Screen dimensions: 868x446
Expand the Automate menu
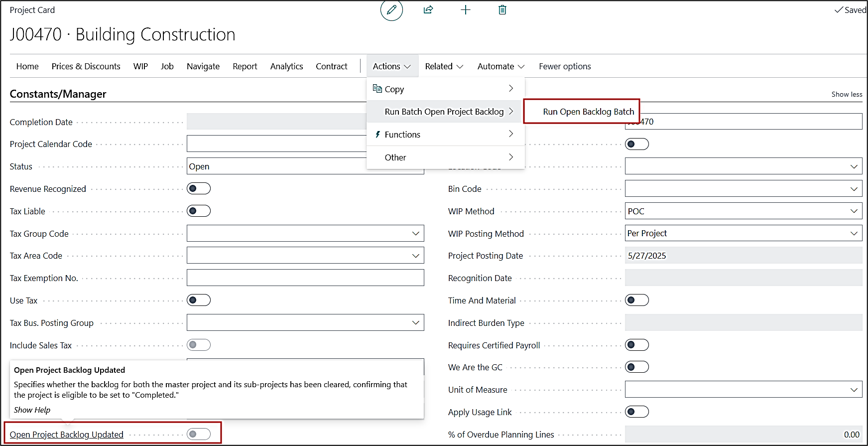point(500,66)
